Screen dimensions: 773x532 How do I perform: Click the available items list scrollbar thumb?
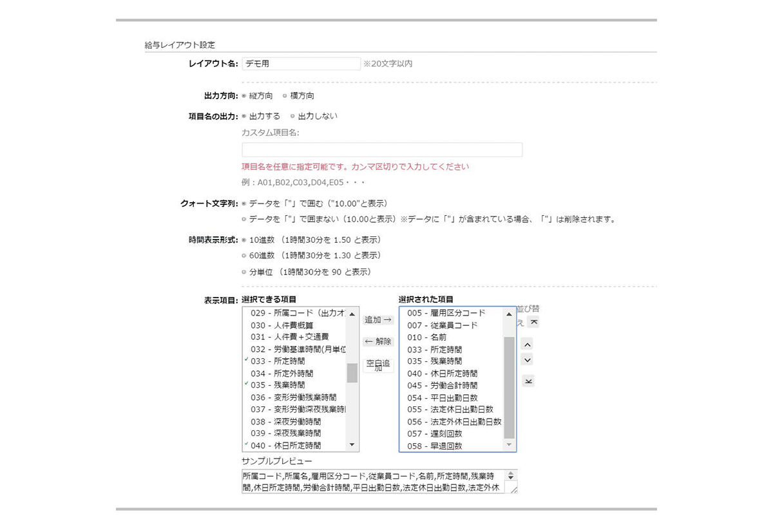click(x=352, y=373)
